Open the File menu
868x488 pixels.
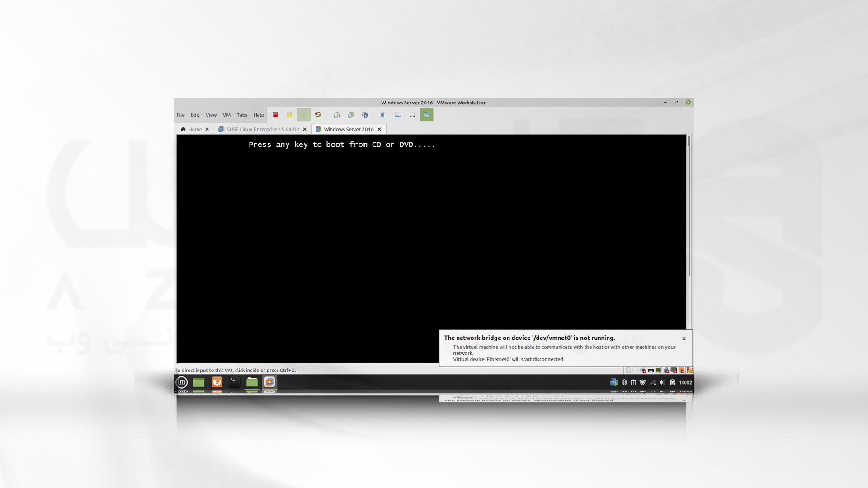[x=180, y=115]
